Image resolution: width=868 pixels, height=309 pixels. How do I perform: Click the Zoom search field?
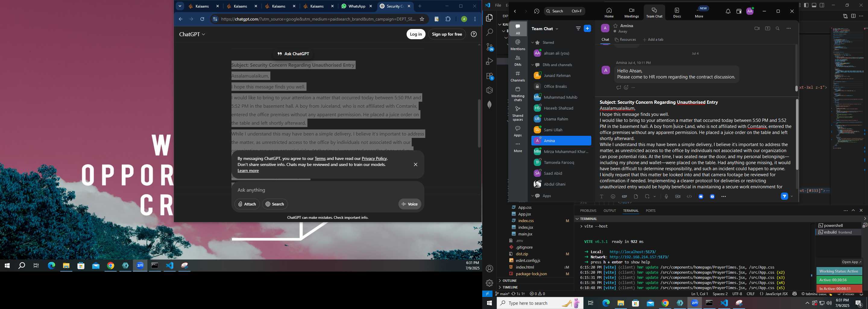pos(565,11)
